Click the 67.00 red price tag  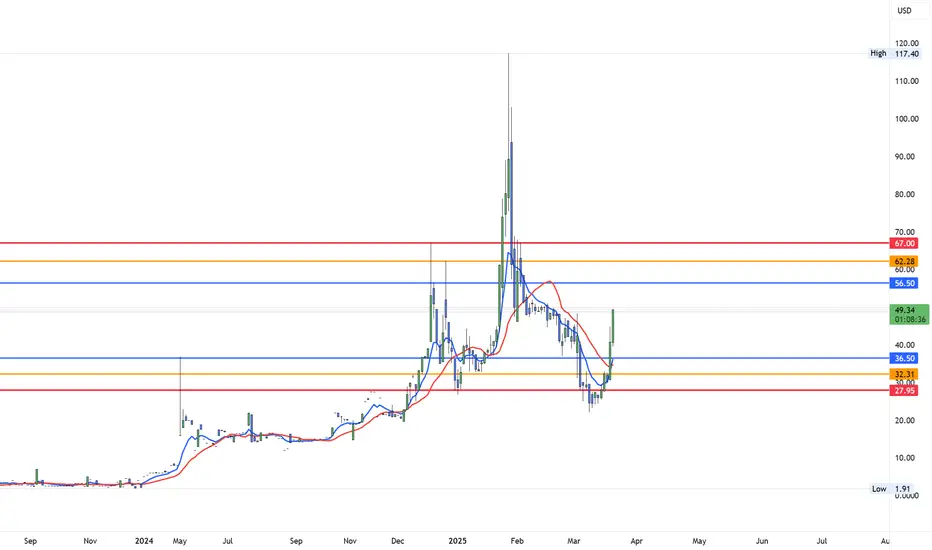coord(904,243)
